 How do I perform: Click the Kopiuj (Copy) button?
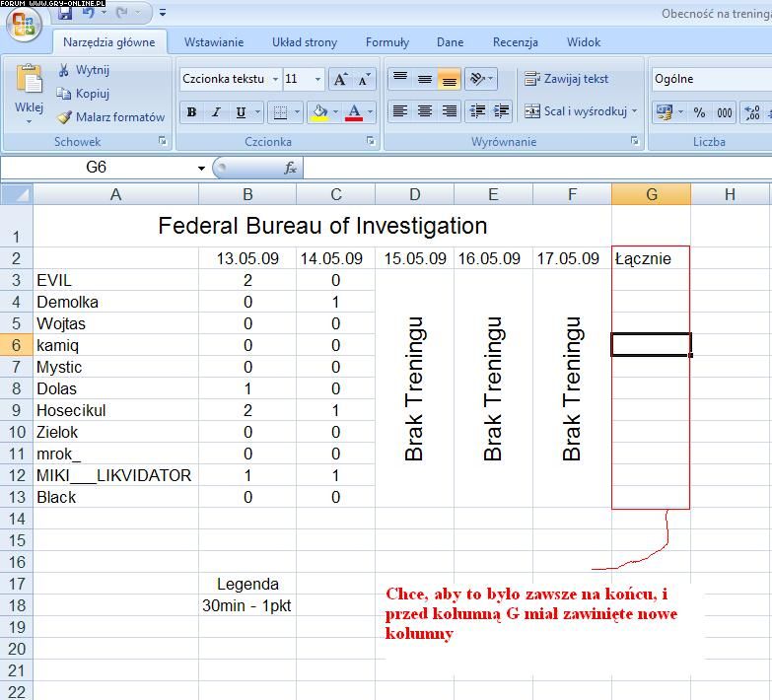click(84, 94)
